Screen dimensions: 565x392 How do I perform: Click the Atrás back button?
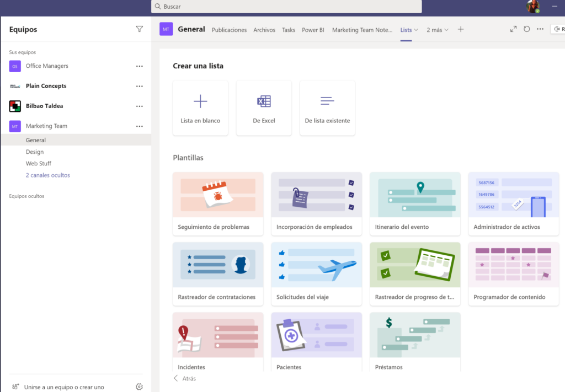pos(185,378)
